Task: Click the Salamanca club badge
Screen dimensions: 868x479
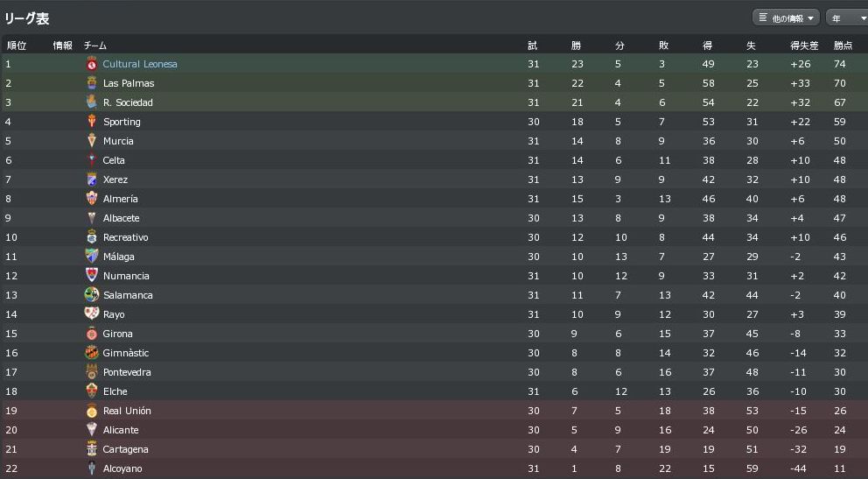Action: point(92,294)
